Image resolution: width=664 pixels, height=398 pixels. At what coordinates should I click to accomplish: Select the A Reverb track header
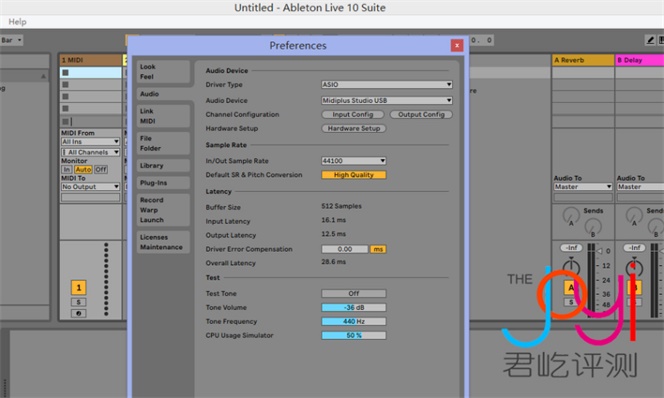(x=583, y=60)
